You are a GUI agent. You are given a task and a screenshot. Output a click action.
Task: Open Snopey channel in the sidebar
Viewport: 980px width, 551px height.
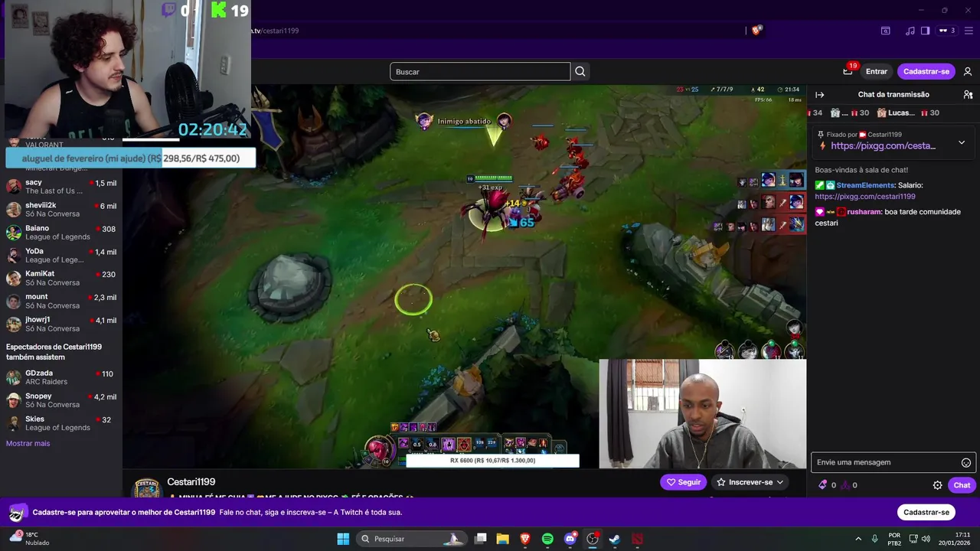coord(61,400)
